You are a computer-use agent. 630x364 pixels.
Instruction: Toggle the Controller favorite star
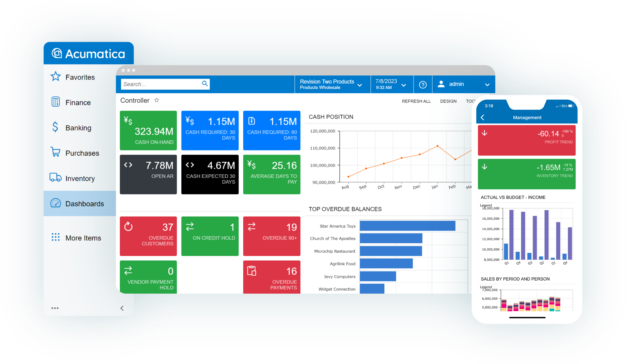tap(157, 100)
